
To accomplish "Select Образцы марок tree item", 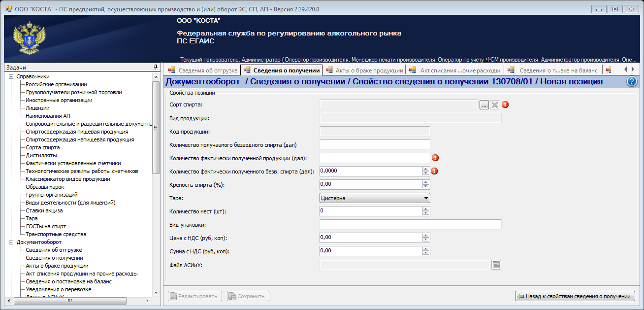I will coord(45,187).
